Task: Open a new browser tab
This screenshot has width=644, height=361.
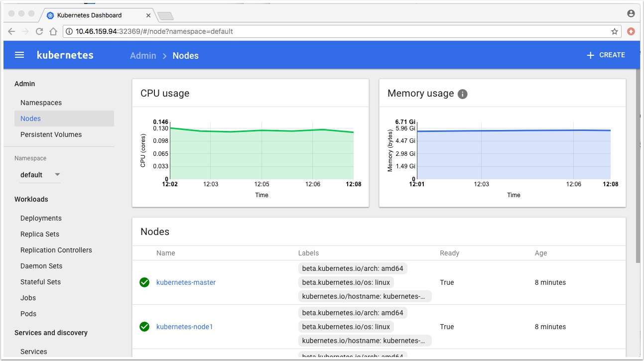Action: tap(165, 16)
